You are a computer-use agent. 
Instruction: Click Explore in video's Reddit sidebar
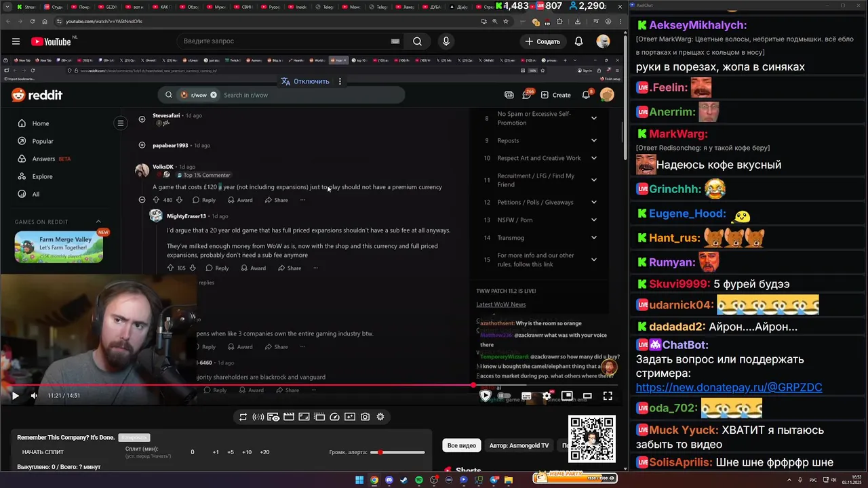pyautogui.click(x=42, y=176)
